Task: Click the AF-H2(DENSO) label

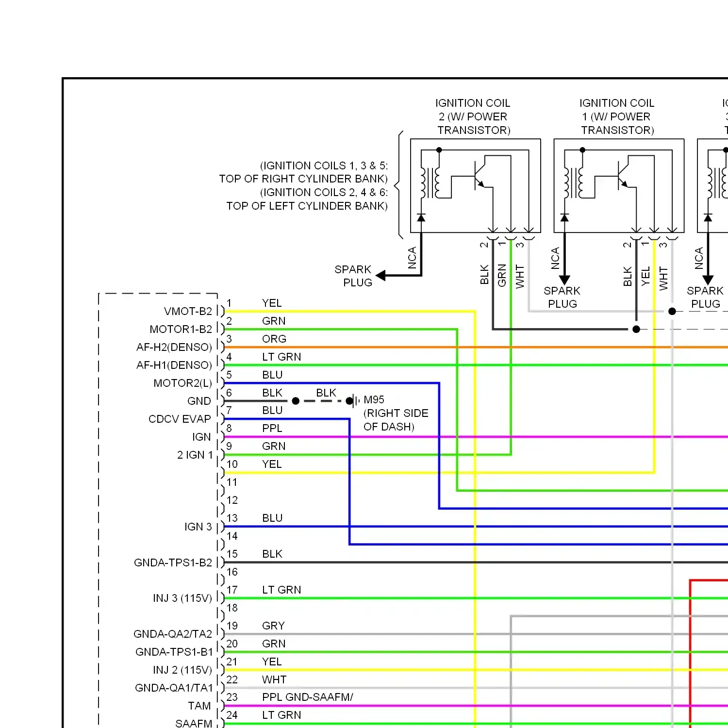Action: pos(174,347)
